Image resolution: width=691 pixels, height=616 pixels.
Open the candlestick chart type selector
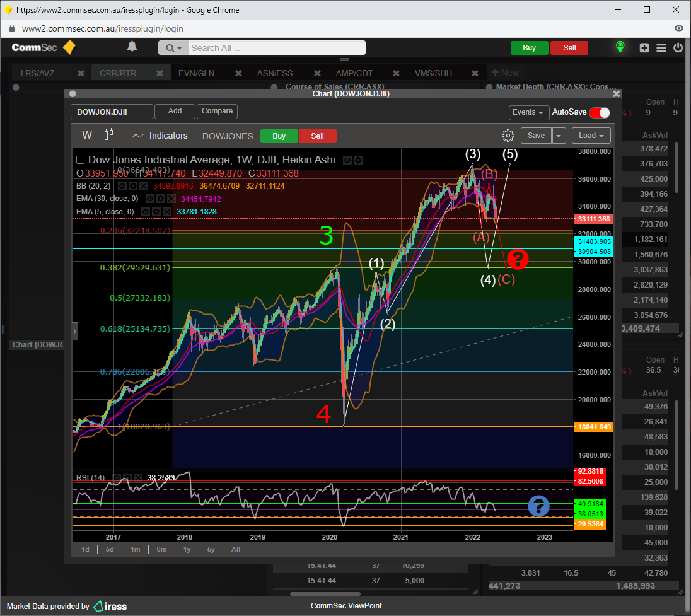[x=109, y=134]
